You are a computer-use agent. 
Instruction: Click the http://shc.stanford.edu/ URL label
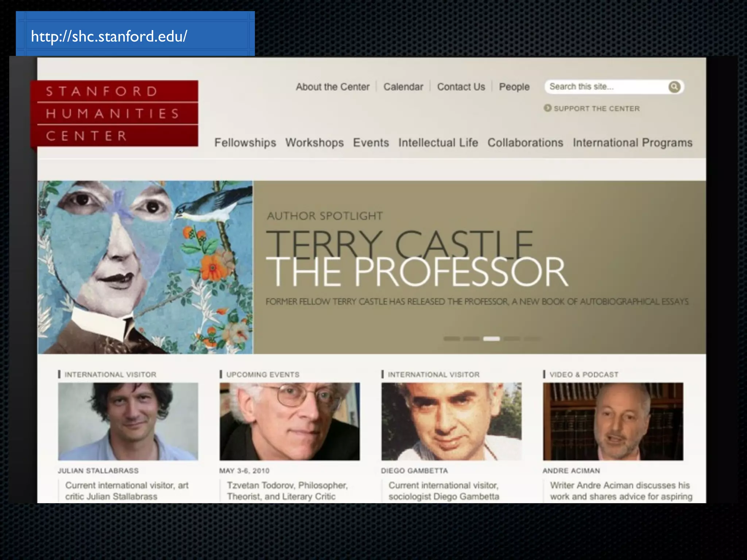coord(109,36)
